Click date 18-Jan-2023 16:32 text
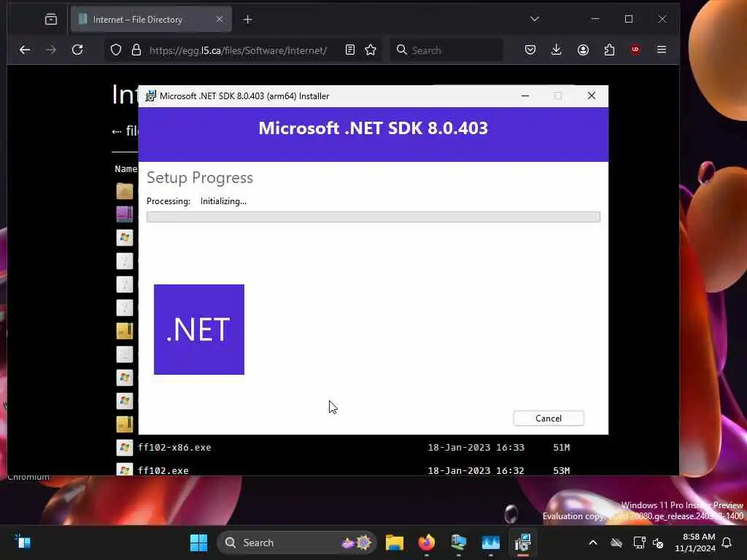 tap(476, 470)
